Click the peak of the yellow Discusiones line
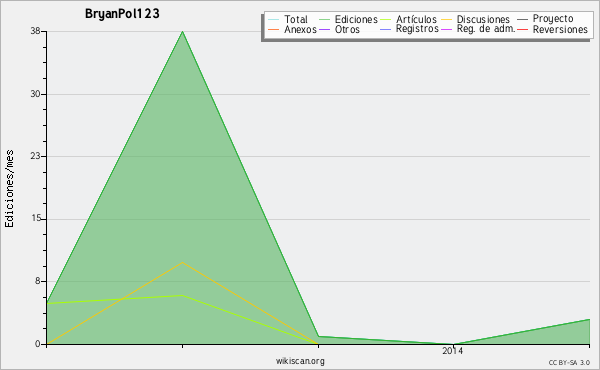 (183, 262)
